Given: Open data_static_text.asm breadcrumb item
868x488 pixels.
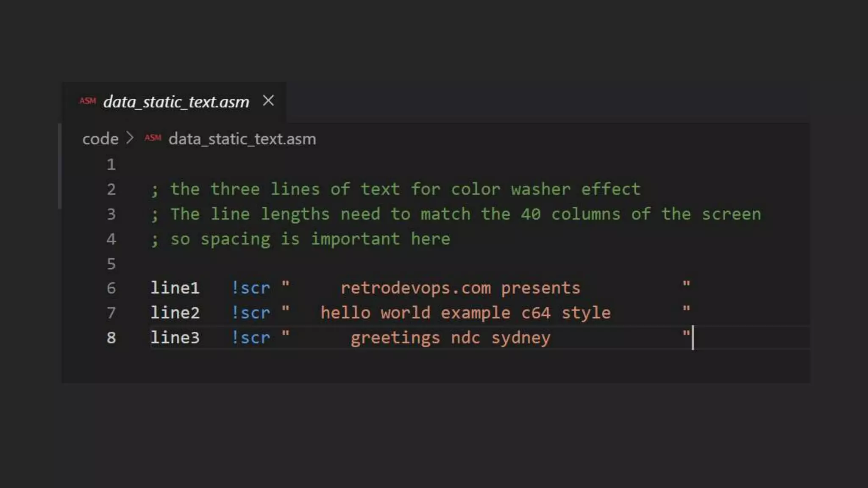Looking at the screenshot, I should click(242, 139).
